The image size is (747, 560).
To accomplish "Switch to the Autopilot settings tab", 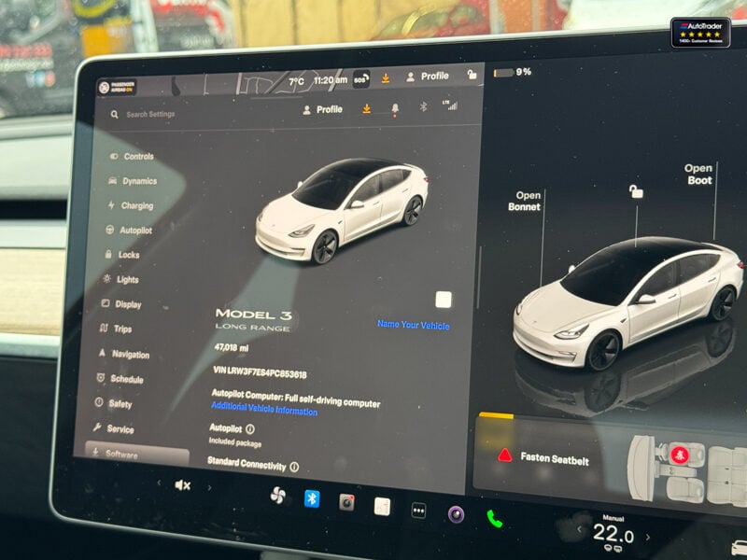I will (x=134, y=228).
